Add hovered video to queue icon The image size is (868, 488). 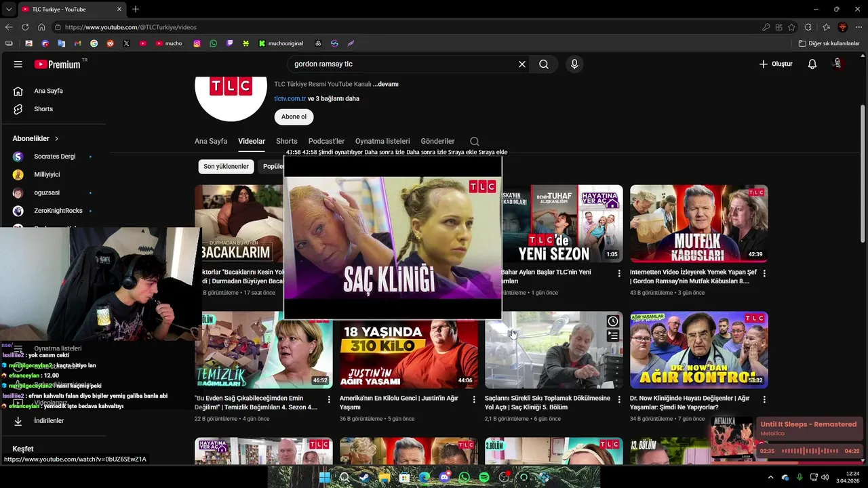pyautogui.click(x=612, y=335)
